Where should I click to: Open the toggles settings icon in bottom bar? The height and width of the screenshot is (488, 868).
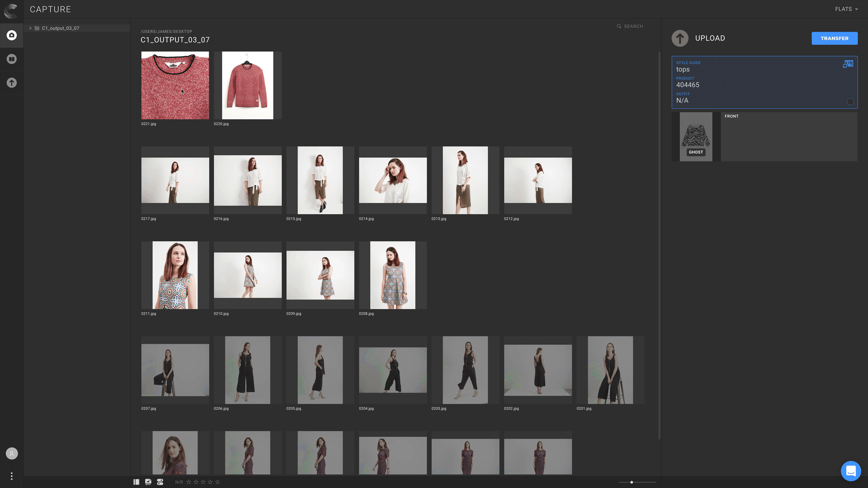click(x=160, y=482)
